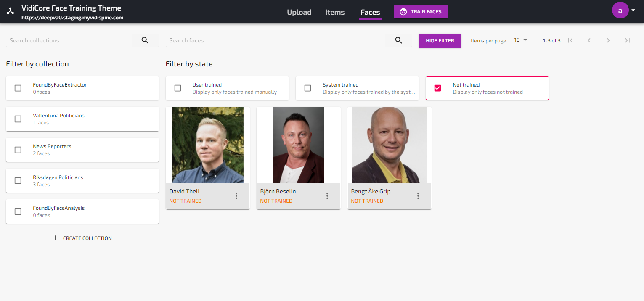The image size is (644, 301).
Task: Click the Hide Filter button
Action: pos(440,41)
